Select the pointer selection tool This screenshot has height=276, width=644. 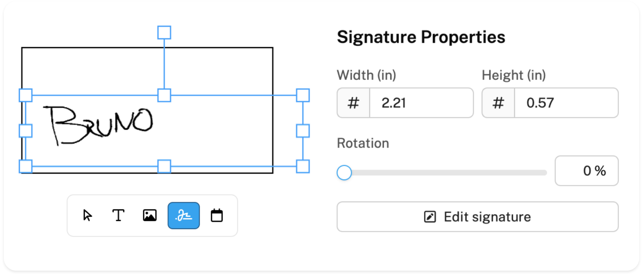coord(87,215)
